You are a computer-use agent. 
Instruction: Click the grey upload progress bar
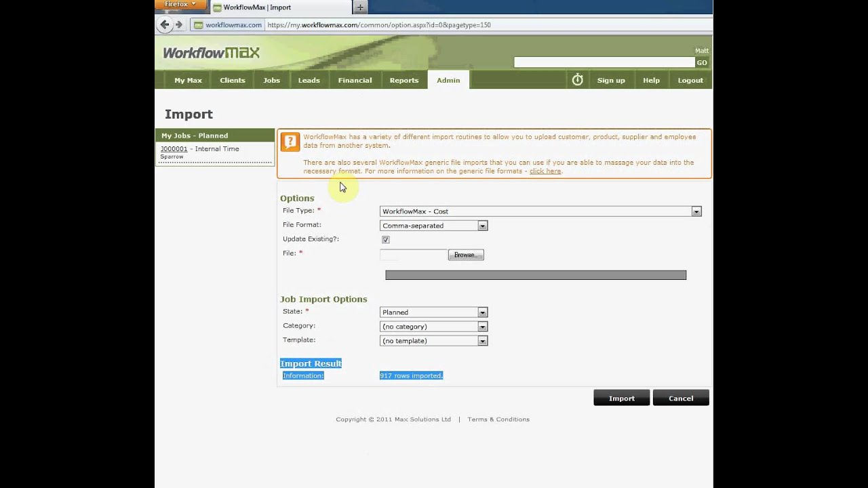[x=536, y=275]
